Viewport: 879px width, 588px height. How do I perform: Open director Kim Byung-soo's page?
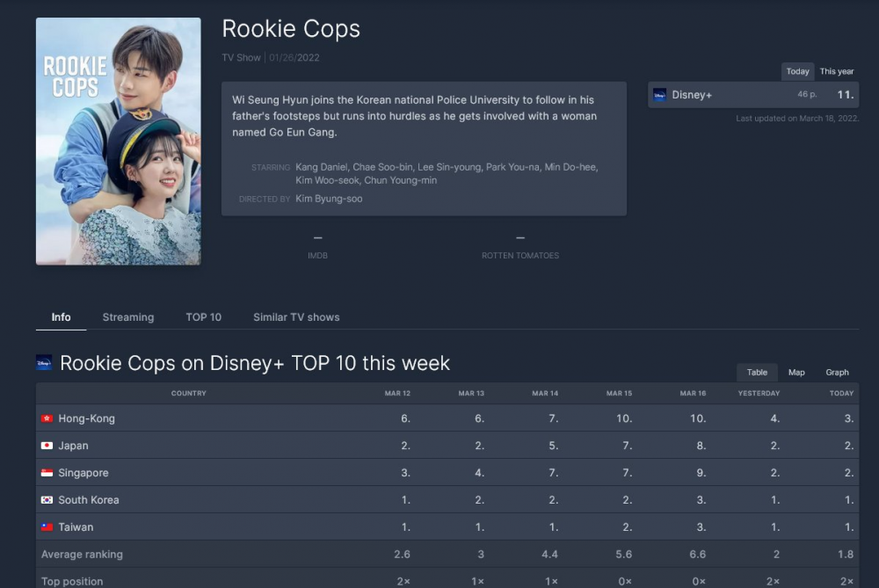click(329, 199)
